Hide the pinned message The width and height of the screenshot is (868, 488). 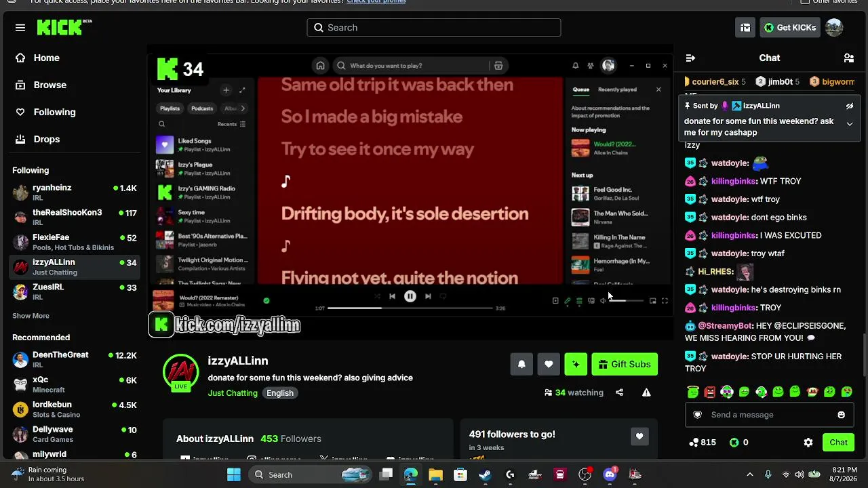pyautogui.click(x=850, y=106)
